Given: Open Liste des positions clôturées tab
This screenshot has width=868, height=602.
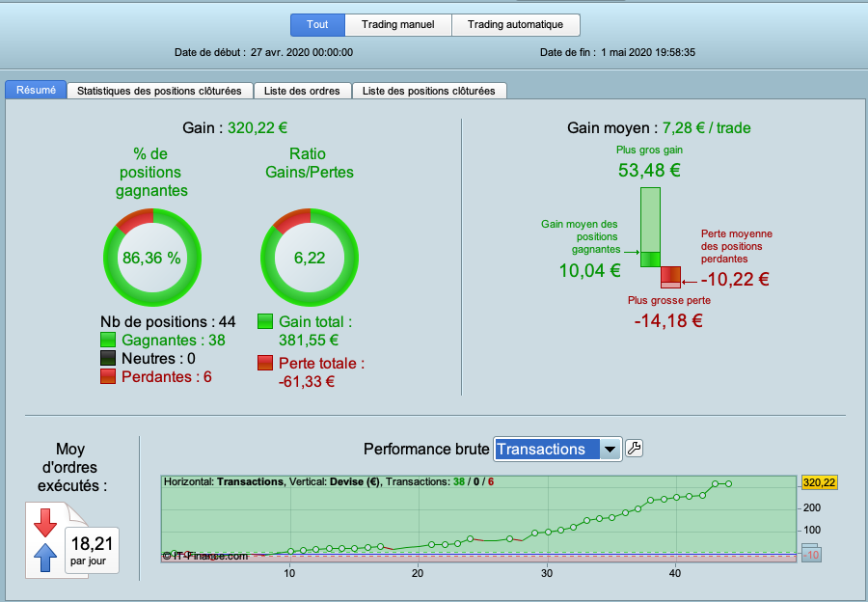Looking at the screenshot, I should (429, 91).
